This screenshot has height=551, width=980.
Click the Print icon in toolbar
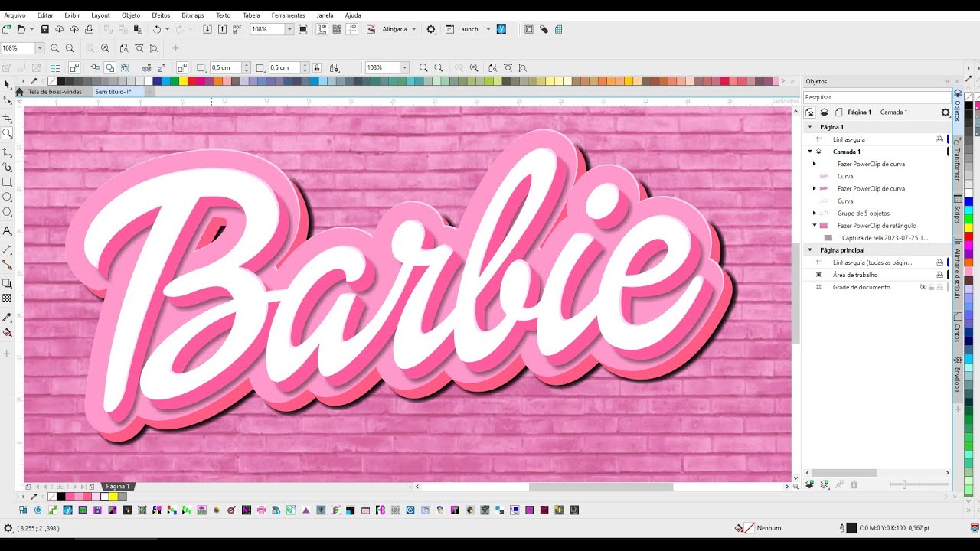[89, 29]
